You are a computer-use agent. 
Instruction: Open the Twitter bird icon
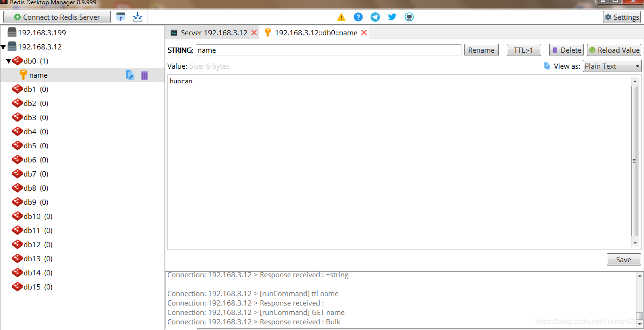392,17
